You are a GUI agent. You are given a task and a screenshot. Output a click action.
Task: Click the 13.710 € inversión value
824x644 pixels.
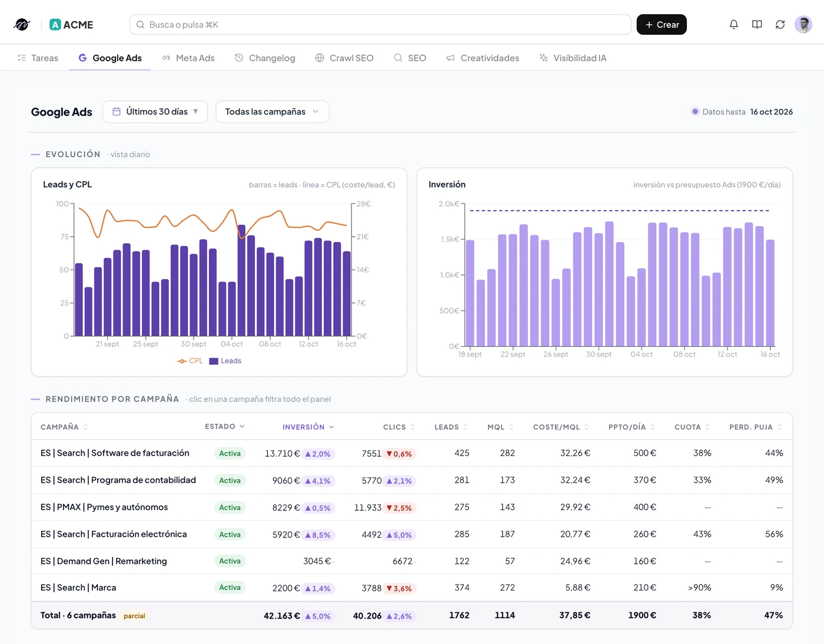(x=283, y=454)
